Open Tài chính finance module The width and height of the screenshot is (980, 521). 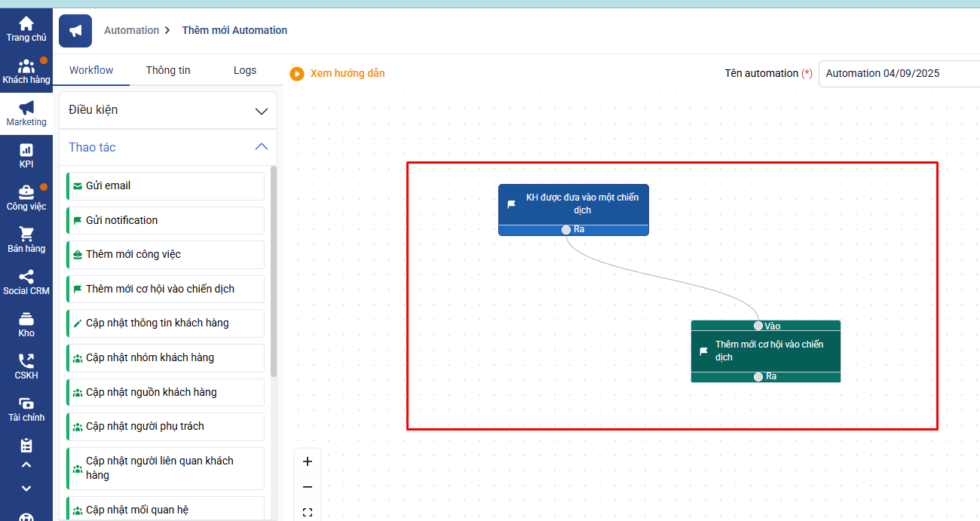tap(26, 409)
